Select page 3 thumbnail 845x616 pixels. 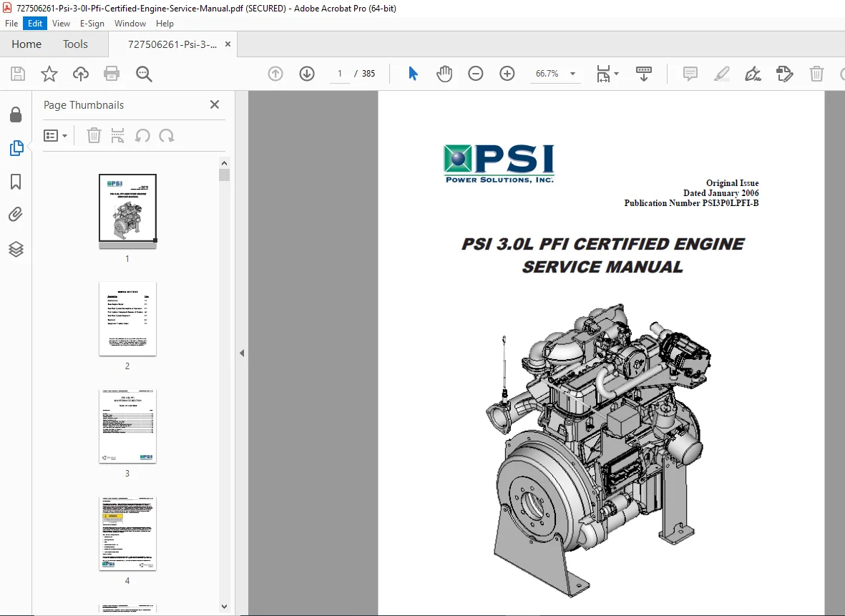[128, 426]
